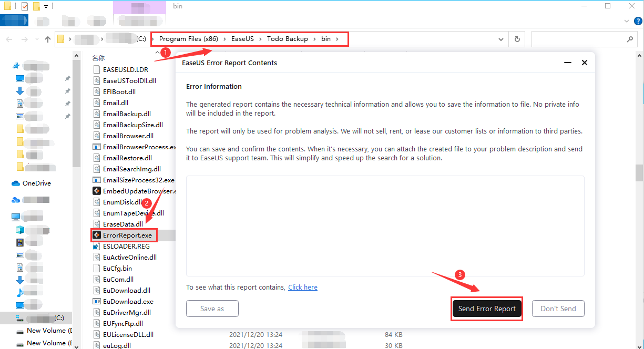Close the EaseUS Error Report dialog

click(585, 63)
